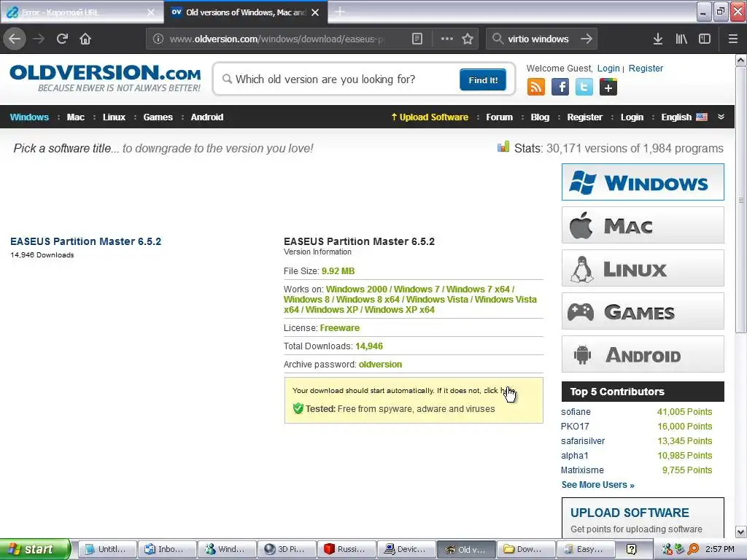Click the 'click here' download link
The width and height of the screenshot is (747, 560).
[500, 391]
